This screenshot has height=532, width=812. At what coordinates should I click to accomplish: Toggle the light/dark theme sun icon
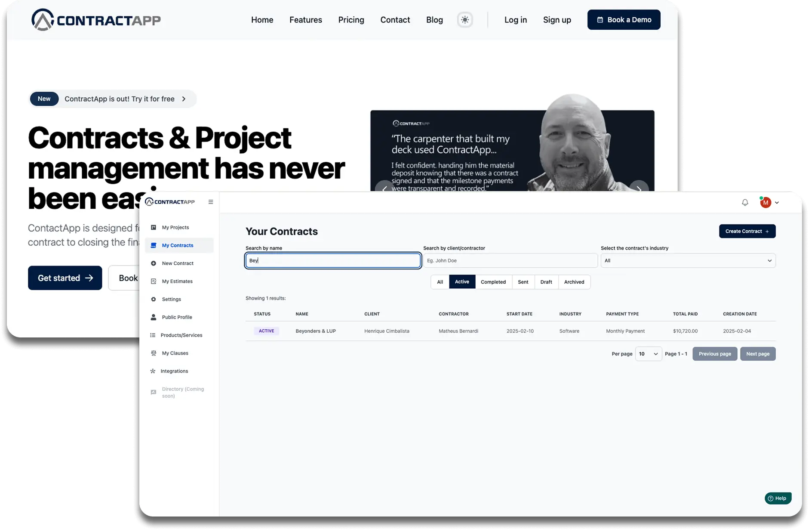pyautogui.click(x=465, y=20)
